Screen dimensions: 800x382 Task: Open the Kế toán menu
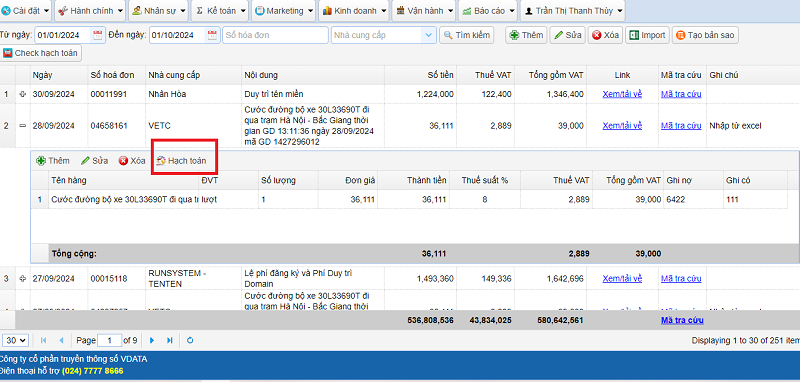click(x=220, y=10)
